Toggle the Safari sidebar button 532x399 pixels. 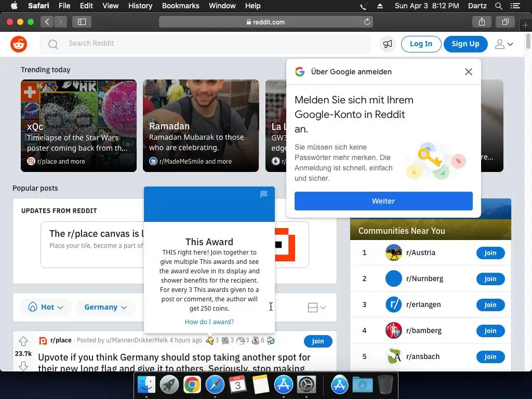click(82, 22)
